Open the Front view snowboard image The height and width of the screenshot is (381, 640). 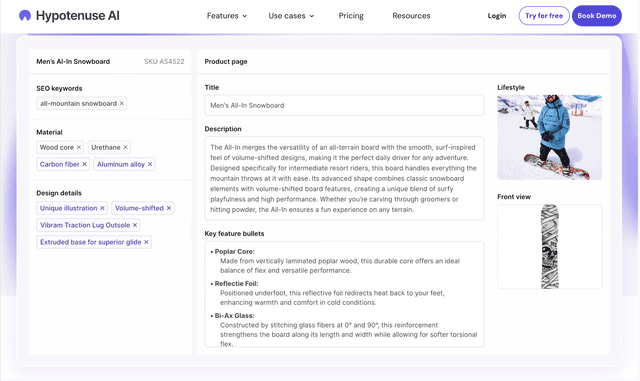tap(549, 247)
